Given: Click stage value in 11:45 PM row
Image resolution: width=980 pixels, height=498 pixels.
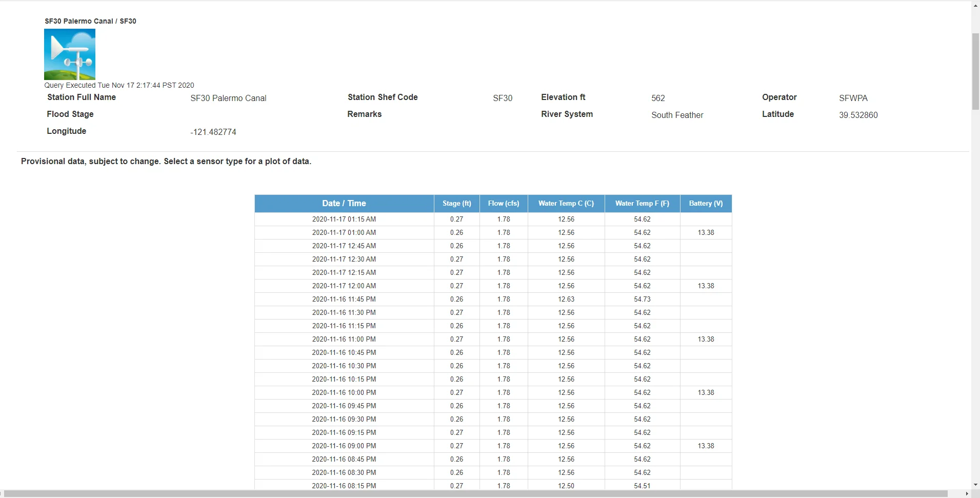Looking at the screenshot, I should click(456, 299).
